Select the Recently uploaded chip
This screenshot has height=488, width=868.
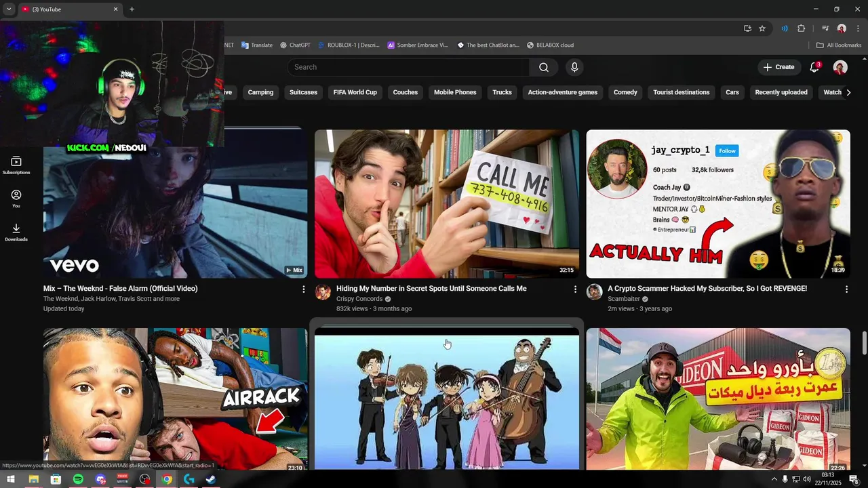(x=781, y=92)
